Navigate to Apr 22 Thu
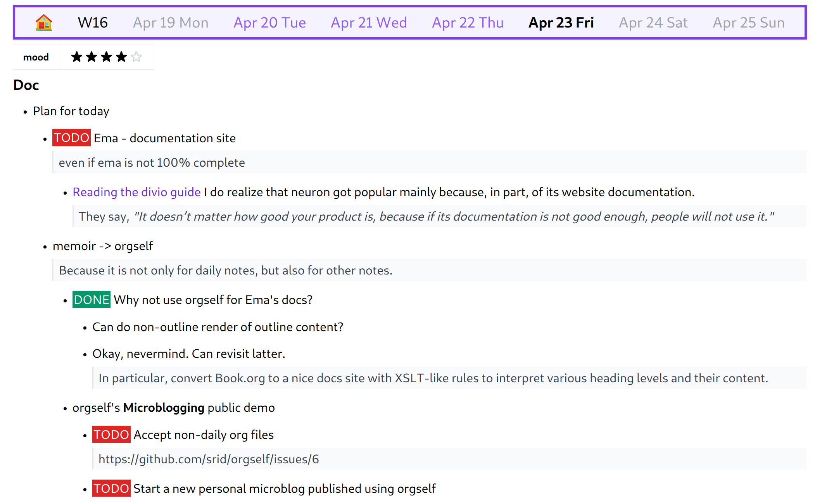 468,22
